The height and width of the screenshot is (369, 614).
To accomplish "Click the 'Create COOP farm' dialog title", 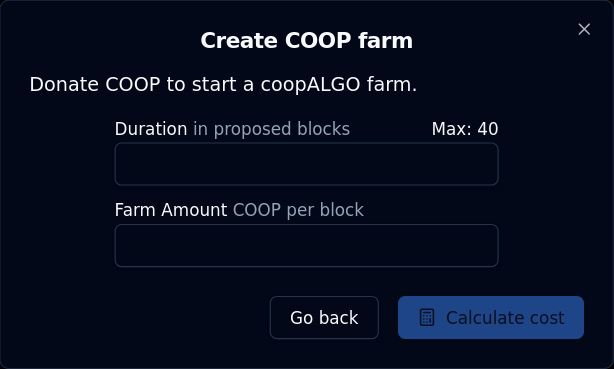I will [307, 40].
